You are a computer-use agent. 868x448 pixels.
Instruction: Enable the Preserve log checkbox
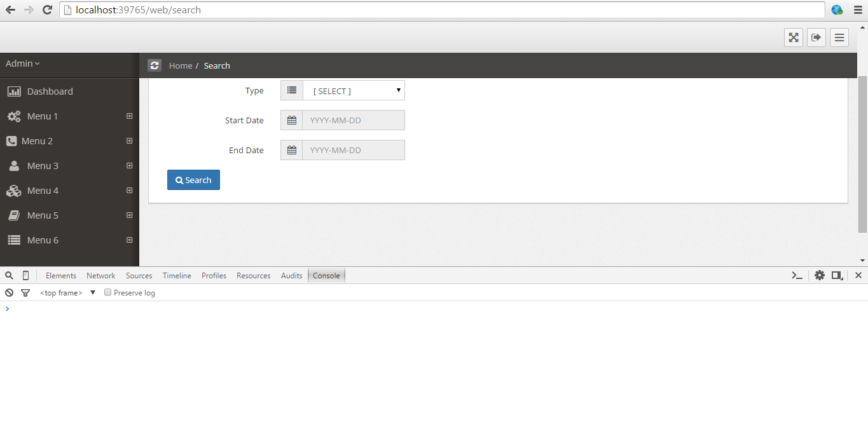click(107, 292)
